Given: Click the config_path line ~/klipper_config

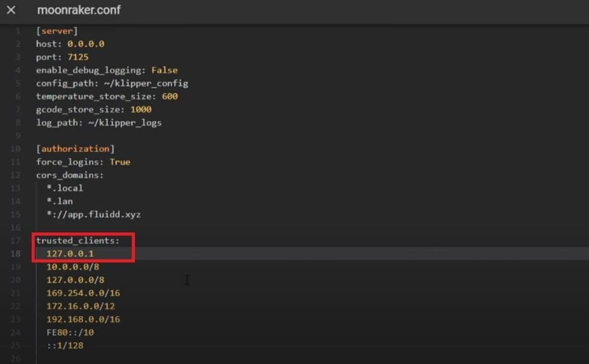Looking at the screenshot, I should pos(112,83).
